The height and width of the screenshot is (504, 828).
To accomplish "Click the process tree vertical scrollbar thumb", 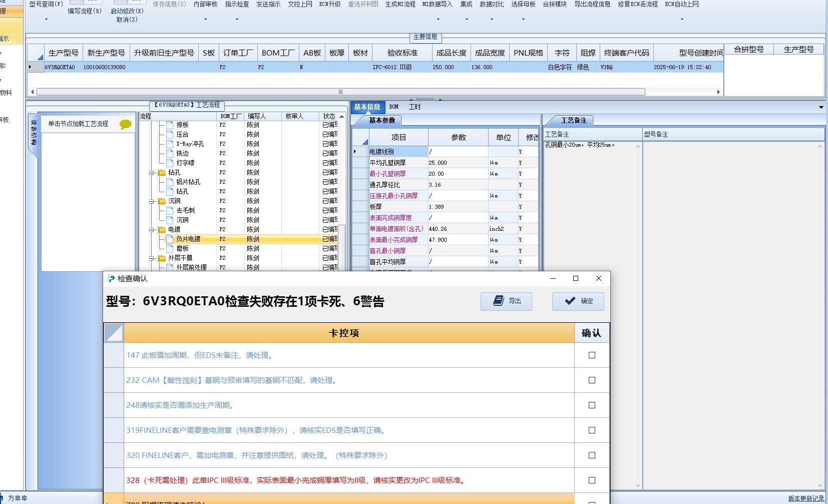I will coord(342,249).
